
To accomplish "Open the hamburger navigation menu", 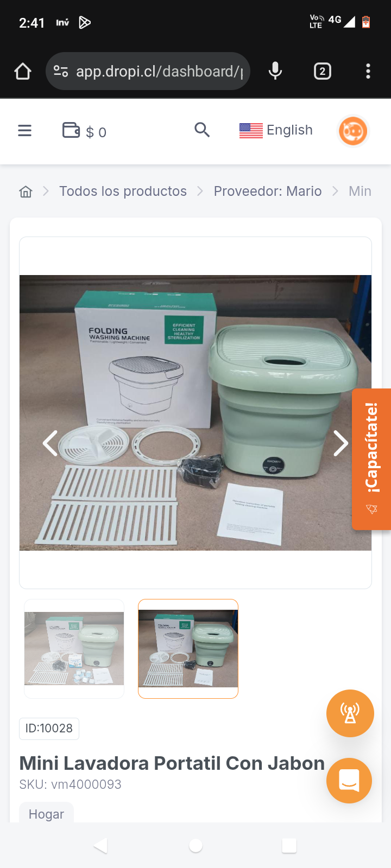I will coord(24,131).
